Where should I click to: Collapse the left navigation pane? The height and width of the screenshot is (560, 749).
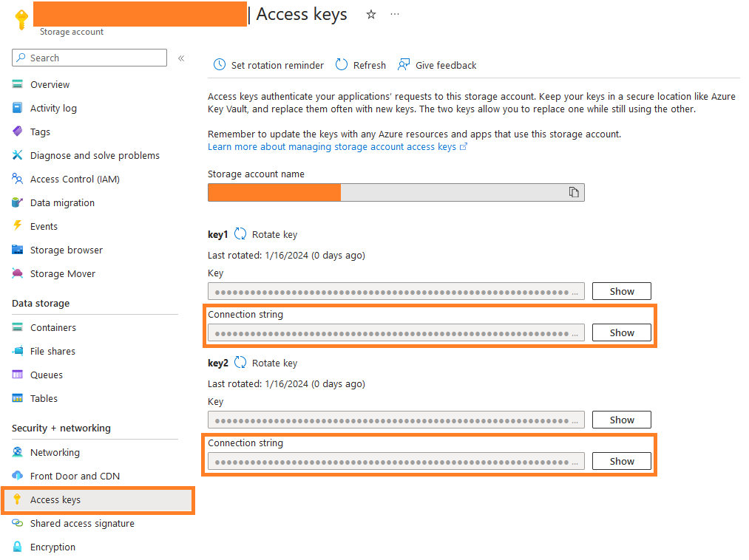[181, 58]
